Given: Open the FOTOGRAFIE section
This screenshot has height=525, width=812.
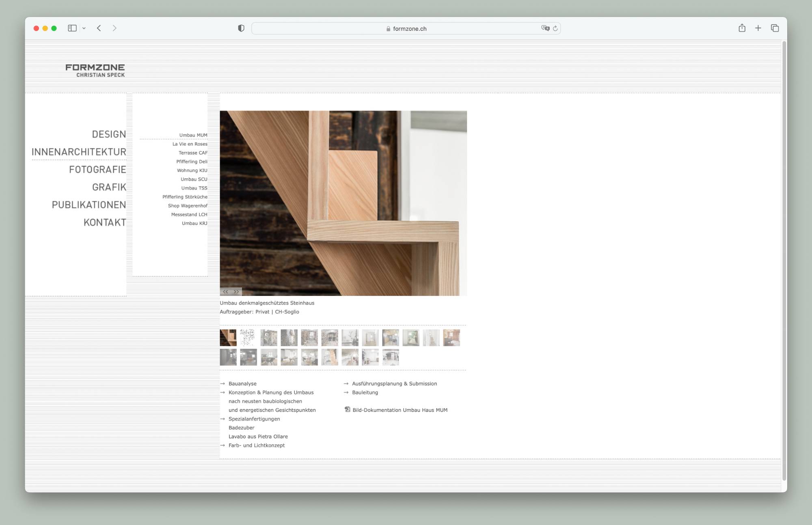Looking at the screenshot, I should 97,170.
